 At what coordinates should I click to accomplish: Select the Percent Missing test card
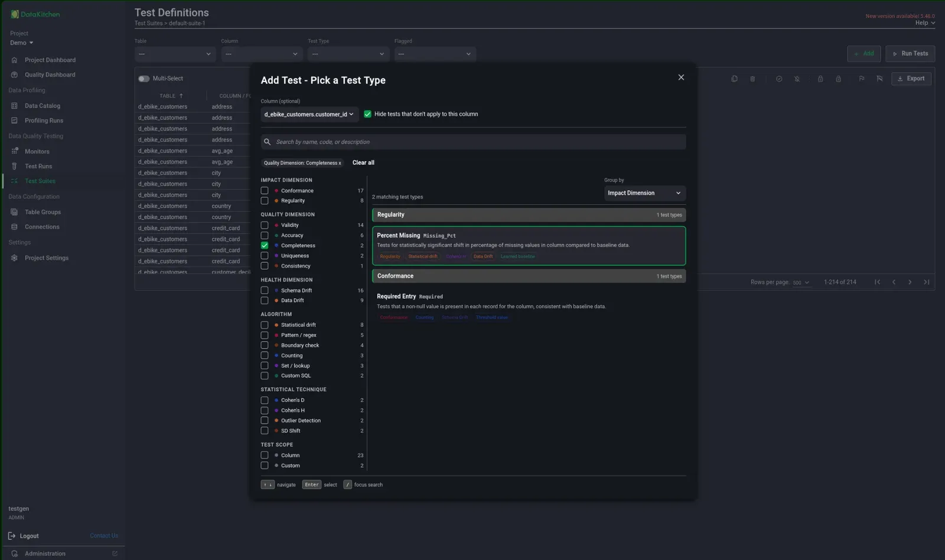(529, 246)
